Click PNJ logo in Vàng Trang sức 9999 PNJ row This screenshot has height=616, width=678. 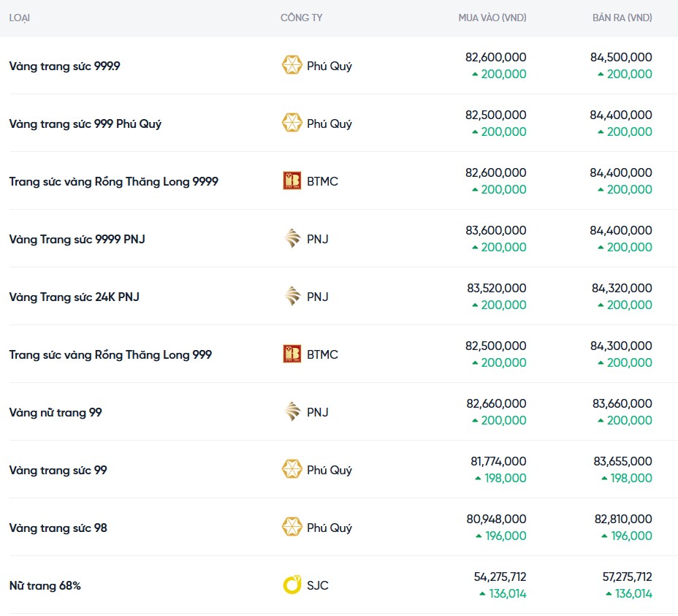(292, 238)
